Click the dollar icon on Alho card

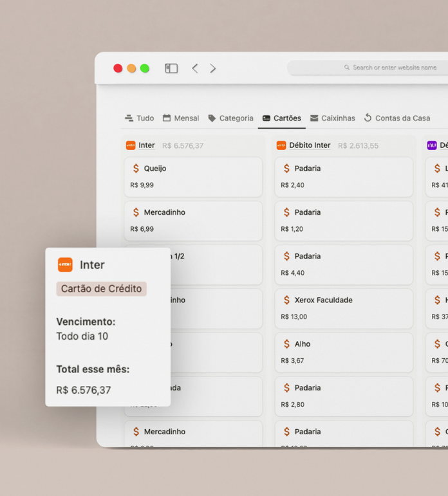[286, 344]
